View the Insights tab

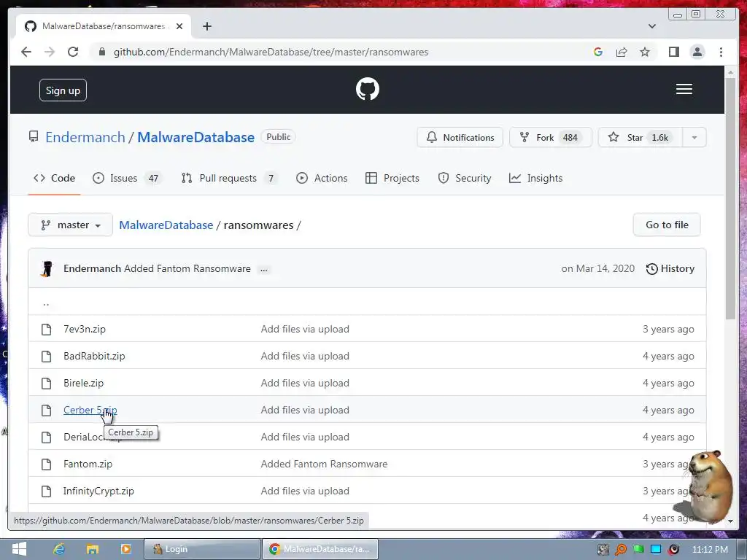click(x=536, y=178)
